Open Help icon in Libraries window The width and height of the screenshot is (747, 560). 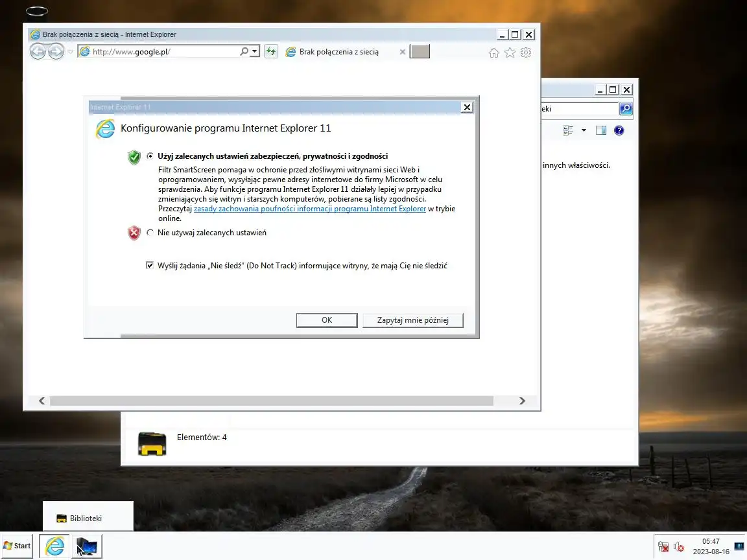tap(619, 130)
